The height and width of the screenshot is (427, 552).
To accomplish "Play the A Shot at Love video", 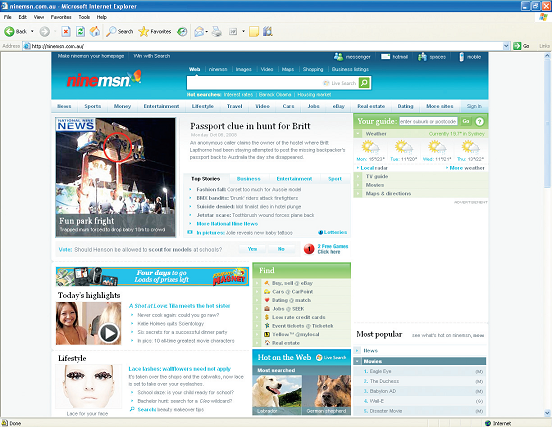I will point(109,333).
